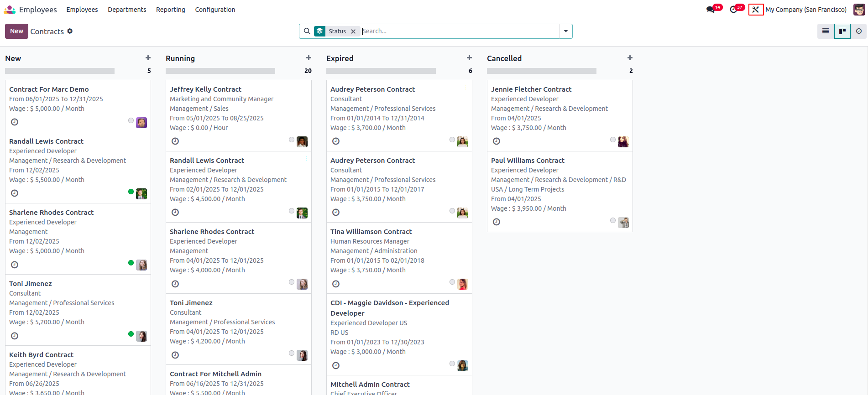This screenshot has height=395, width=868.
Task: Toggle state dot on Tina Williamson Contract
Action: tap(452, 282)
